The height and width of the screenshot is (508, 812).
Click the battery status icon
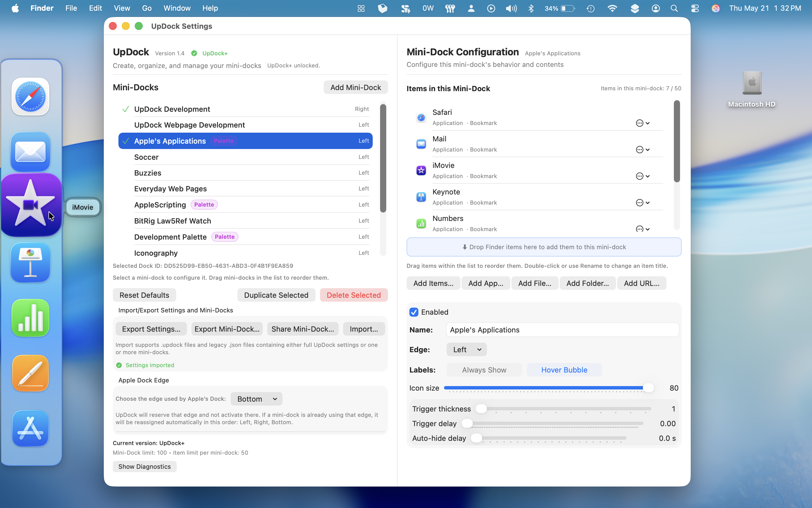pyautogui.click(x=568, y=8)
